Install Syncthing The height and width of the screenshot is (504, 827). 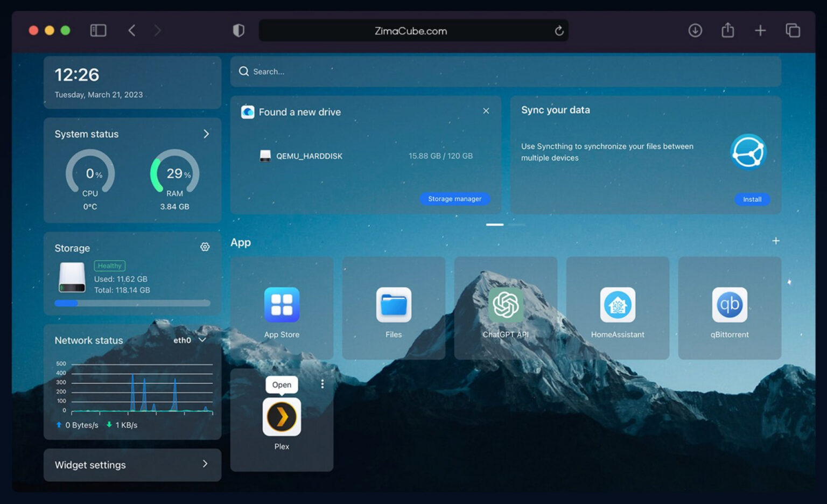[752, 199]
